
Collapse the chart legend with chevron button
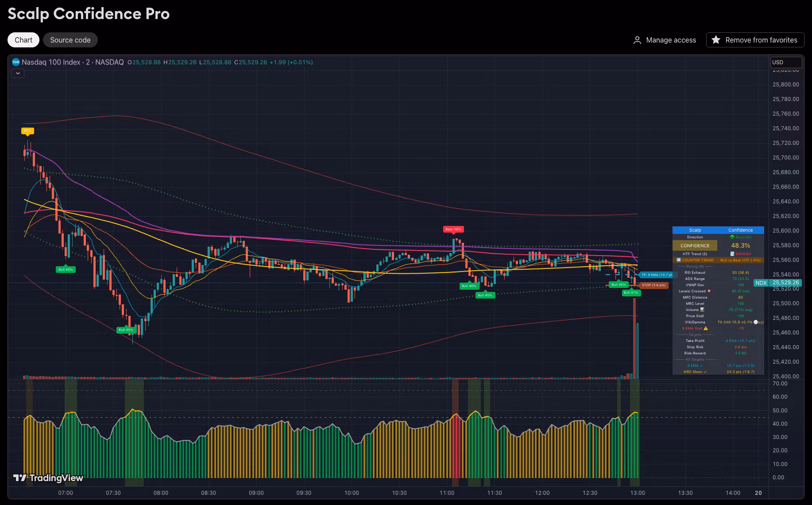pos(18,73)
